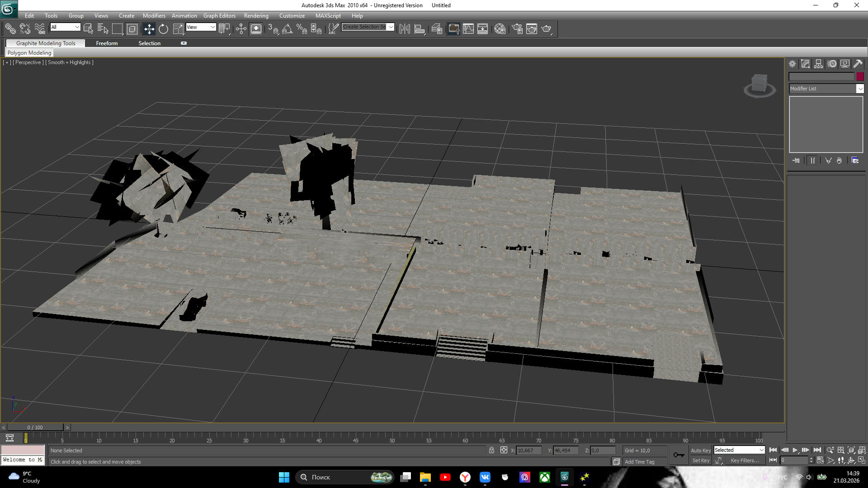
Task: Open the selection filter All dropdown
Action: click(x=65, y=27)
